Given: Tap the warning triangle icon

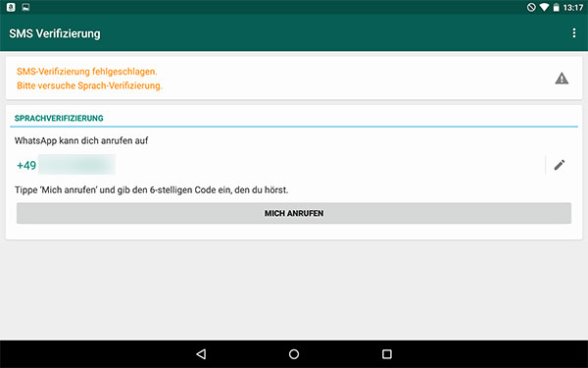Looking at the screenshot, I should click(562, 79).
